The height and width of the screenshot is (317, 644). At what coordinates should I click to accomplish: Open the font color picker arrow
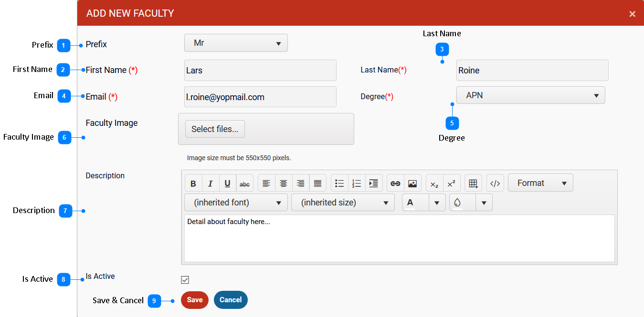(x=437, y=203)
